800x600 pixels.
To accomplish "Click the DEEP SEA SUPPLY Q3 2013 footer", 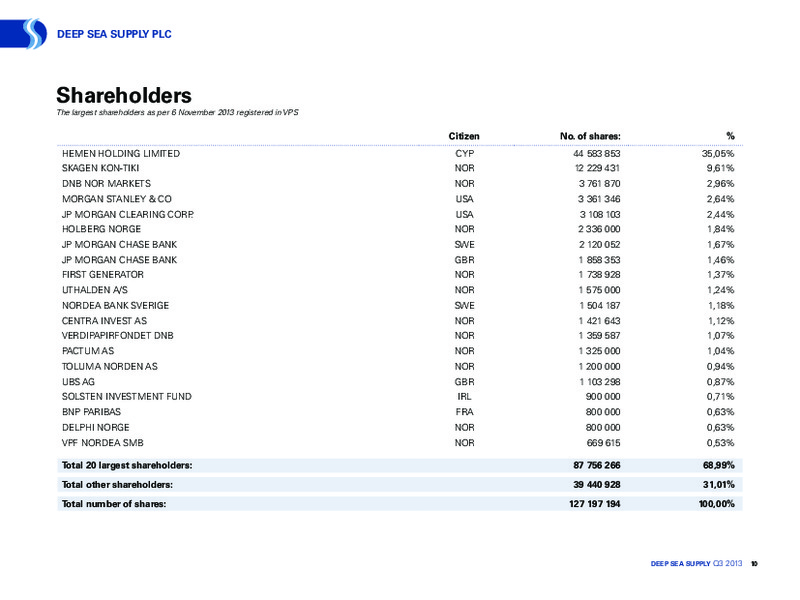I will click(696, 564).
